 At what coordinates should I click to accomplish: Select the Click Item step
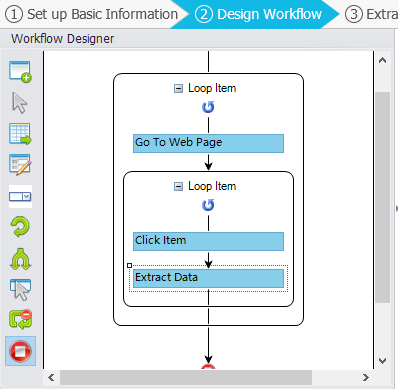click(208, 241)
